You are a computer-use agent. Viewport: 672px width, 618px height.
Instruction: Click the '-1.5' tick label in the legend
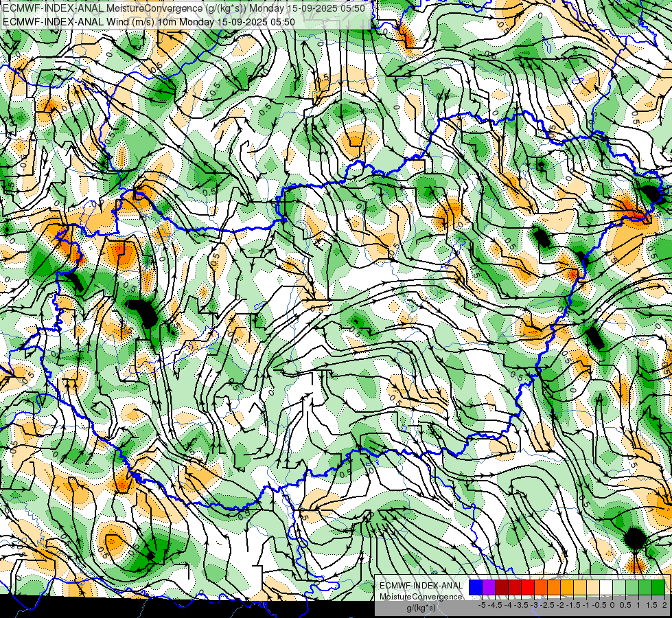(x=573, y=605)
